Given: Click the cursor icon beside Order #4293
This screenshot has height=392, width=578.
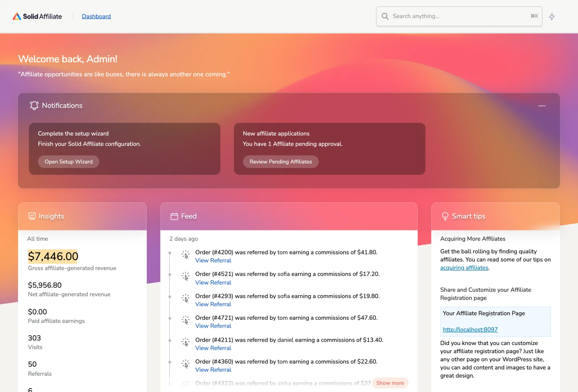Looking at the screenshot, I should point(185,298).
